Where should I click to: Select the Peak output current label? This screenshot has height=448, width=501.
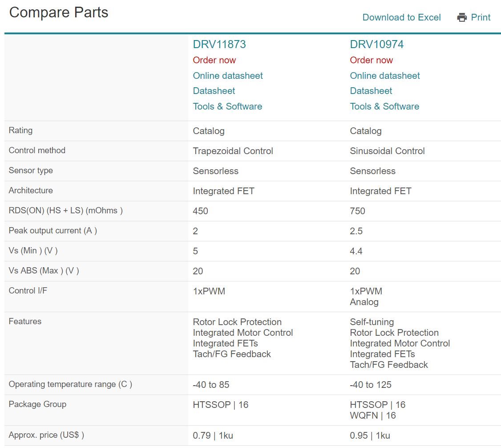coord(53,231)
